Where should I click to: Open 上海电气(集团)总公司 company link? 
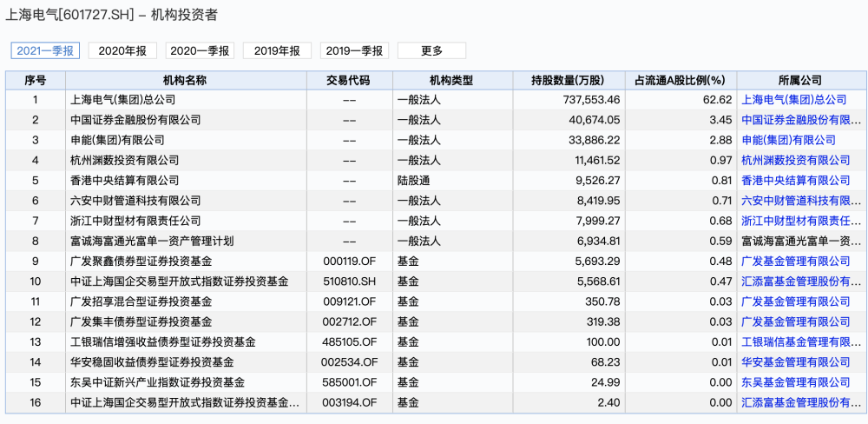pos(794,100)
